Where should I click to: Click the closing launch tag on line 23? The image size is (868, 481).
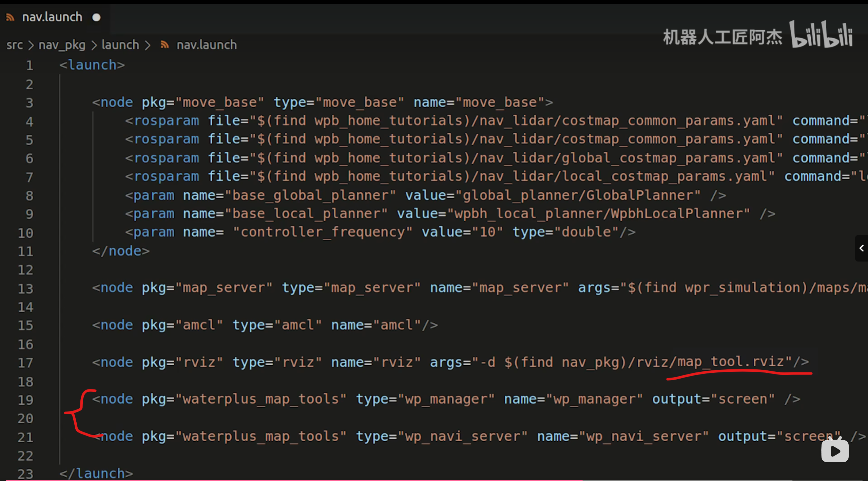coord(96,473)
